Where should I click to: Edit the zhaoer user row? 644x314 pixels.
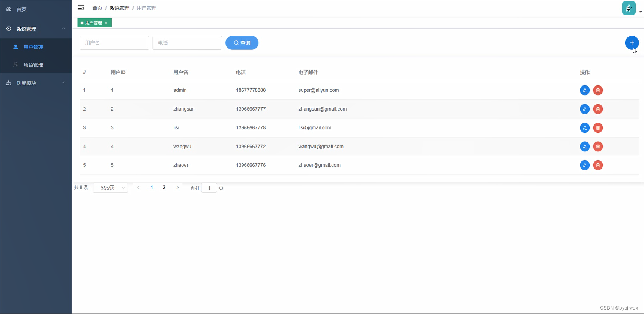pos(585,165)
